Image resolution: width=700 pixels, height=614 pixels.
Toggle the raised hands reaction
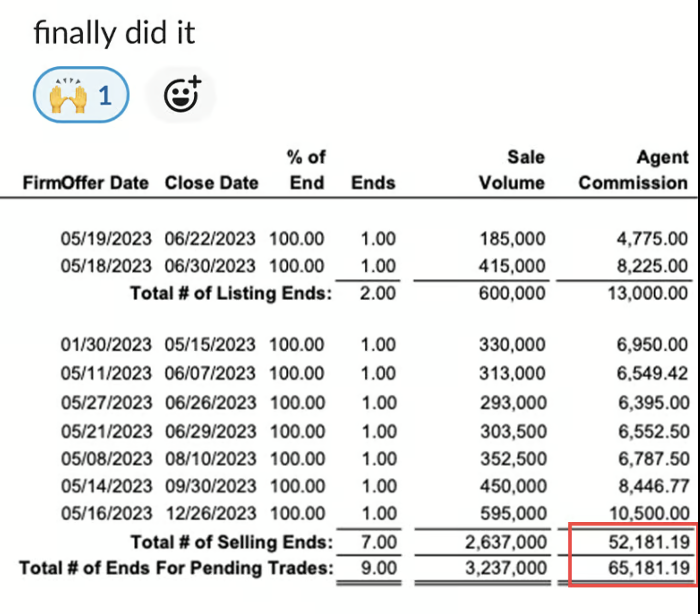(x=81, y=95)
